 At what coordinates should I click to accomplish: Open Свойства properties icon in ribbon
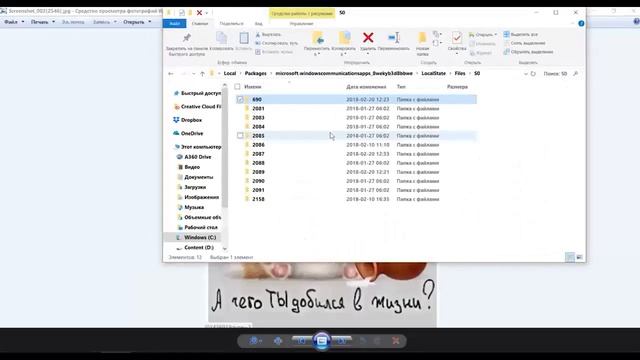point(457,38)
